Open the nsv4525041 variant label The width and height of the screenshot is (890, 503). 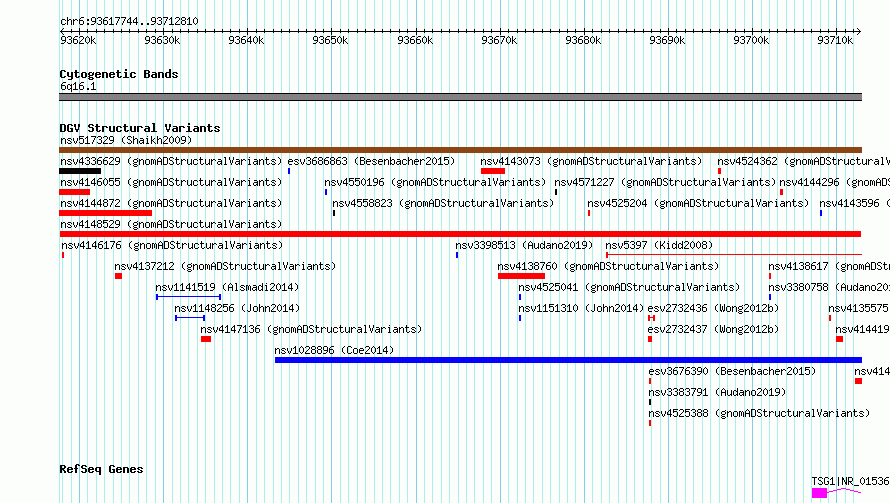[629, 287]
